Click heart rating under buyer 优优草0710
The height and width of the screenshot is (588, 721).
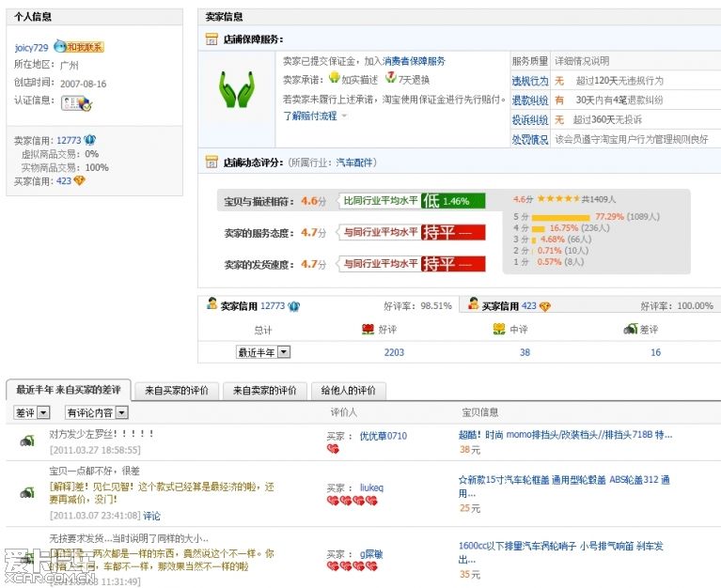tap(333, 449)
